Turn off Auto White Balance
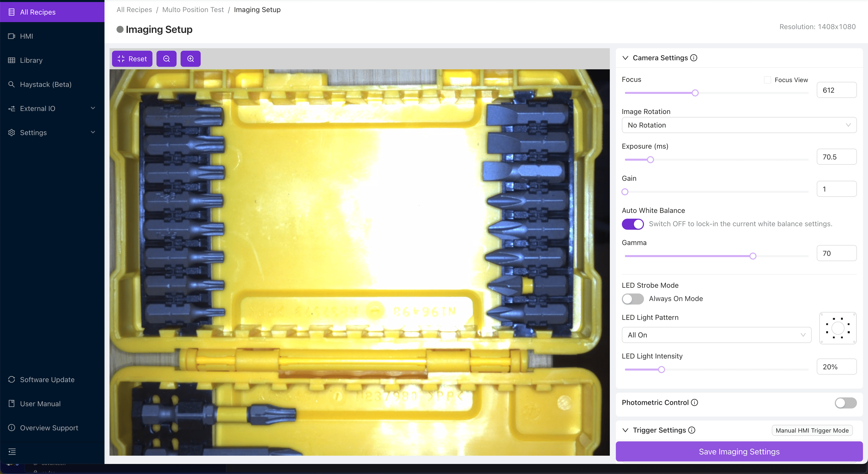 tap(632, 224)
